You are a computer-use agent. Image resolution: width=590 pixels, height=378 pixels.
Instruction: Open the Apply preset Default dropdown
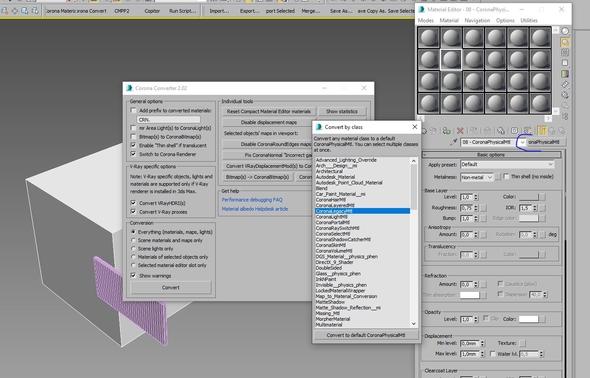click(x=507, y=164)
